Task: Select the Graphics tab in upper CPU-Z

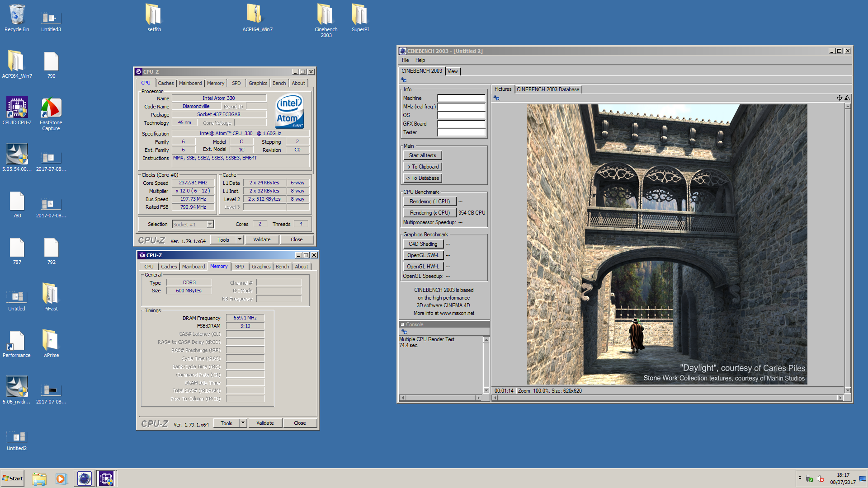Action: [x=258, y=83]
